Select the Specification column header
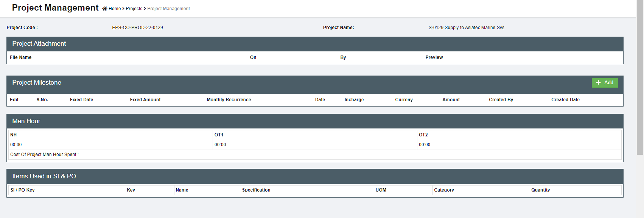644x218 pixels. [256, 190]
